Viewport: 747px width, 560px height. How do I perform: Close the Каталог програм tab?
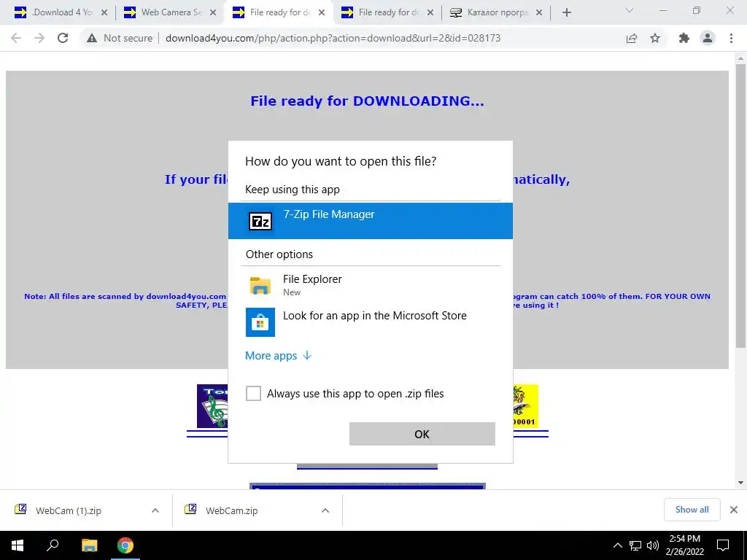pyautogui.click(x=539, y=13)
